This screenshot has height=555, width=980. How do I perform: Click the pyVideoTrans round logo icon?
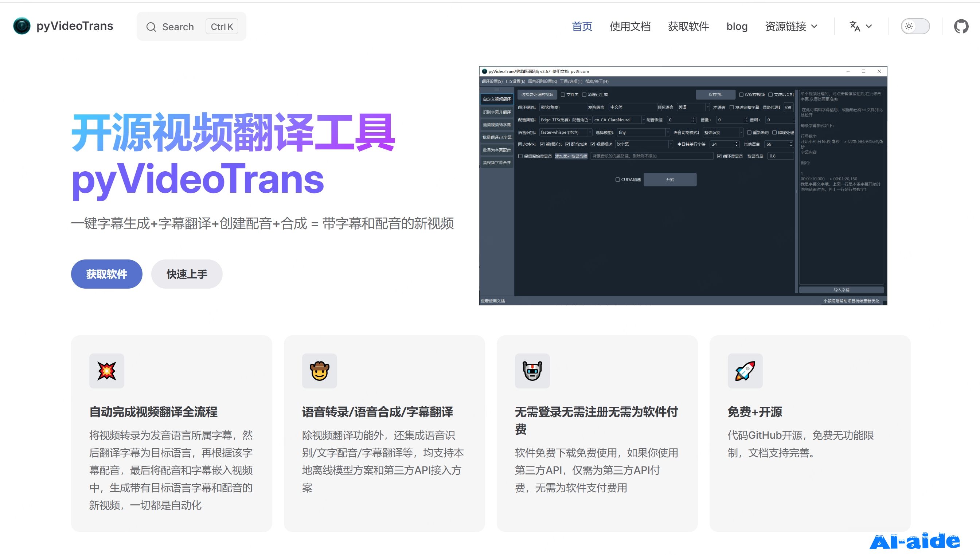(x=22, y=26)
